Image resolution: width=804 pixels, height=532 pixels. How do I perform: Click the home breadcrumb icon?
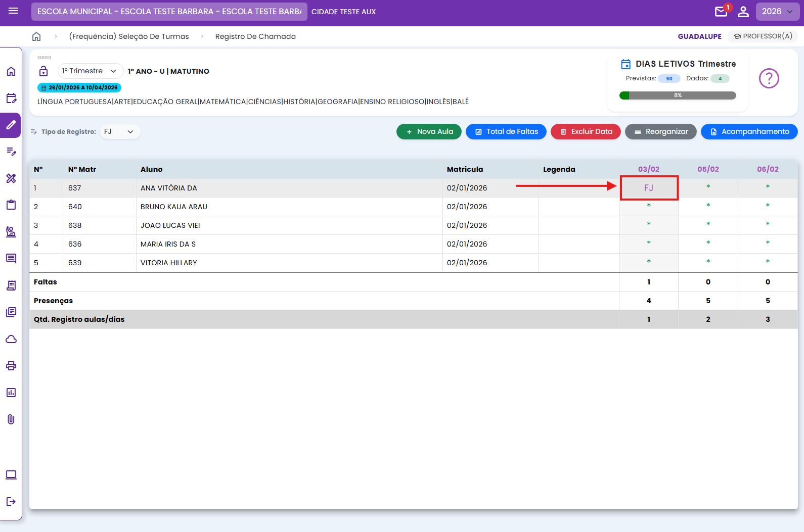tap(36, 36)
